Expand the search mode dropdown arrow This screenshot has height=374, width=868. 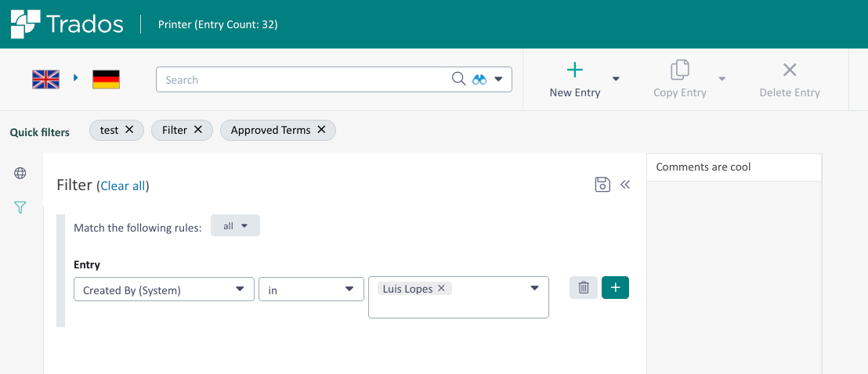pos(498,79)
